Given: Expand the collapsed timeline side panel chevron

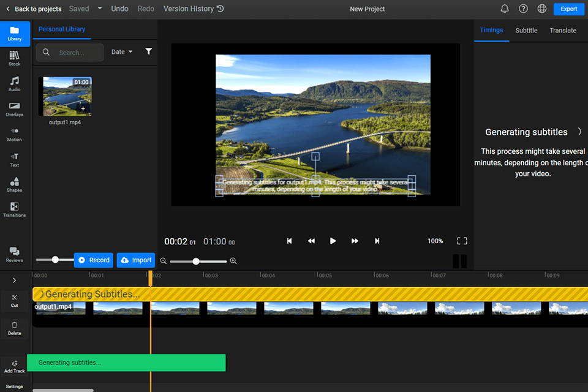Looking at the screenshot, I should 14,281.
